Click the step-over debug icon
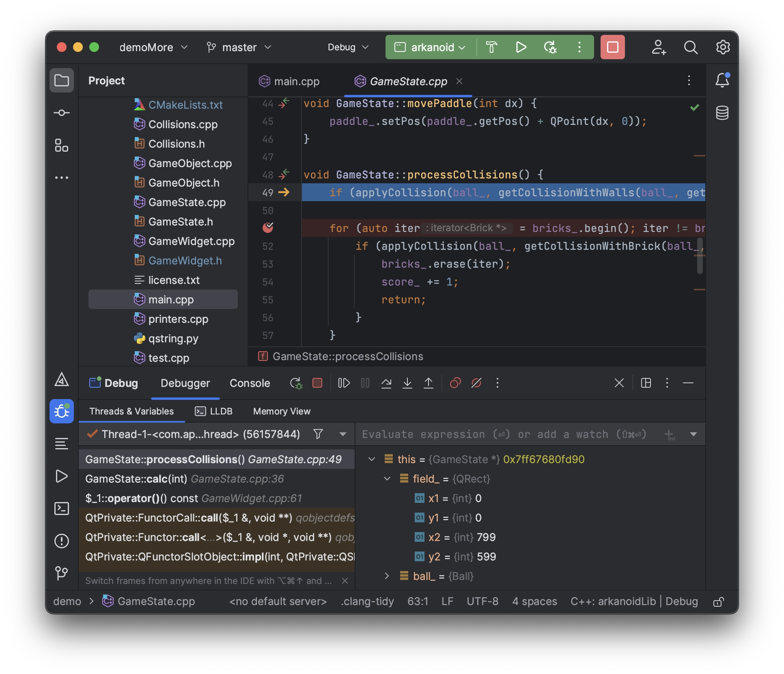The image size is (784, 674). (386, 382)
